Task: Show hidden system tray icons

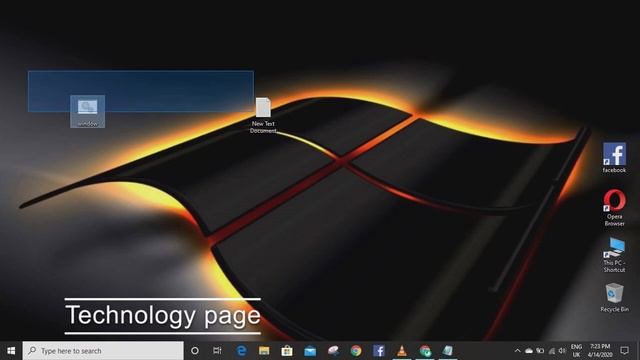Action: coord(518,351)
